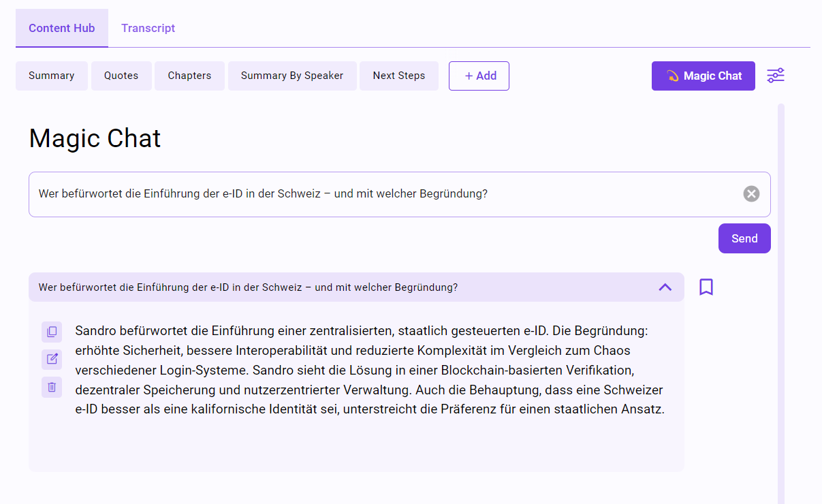Open the Chapters section
Screen dimensions: 822x504
point(189,76)
